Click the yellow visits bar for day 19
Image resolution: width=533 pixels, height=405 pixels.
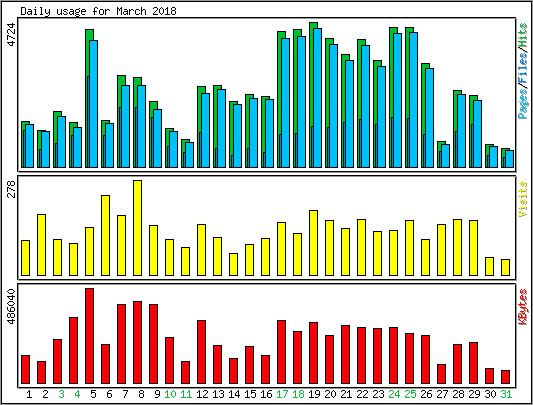coord(313,243)
